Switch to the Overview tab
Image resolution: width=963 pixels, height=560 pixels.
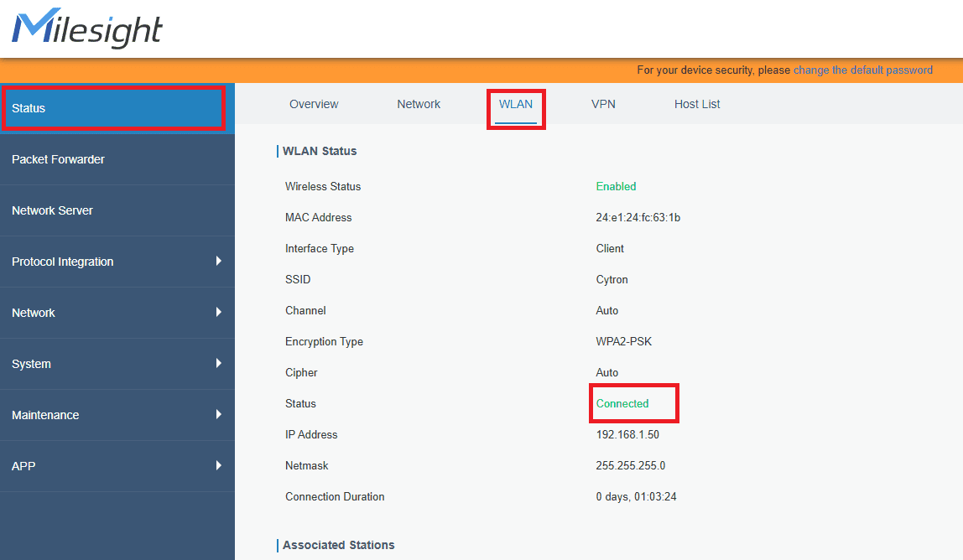click(x=314, y=104)
